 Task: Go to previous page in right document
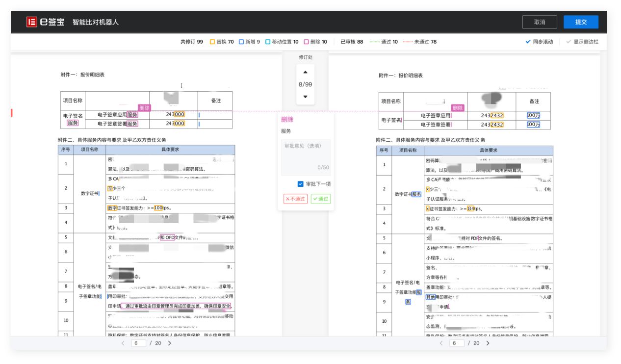[x=441, y=343]
